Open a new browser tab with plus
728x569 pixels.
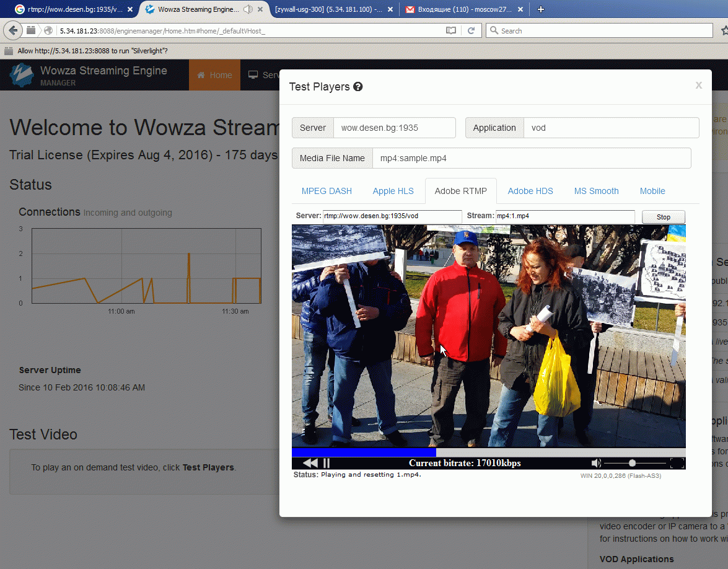tap(540, 9)
